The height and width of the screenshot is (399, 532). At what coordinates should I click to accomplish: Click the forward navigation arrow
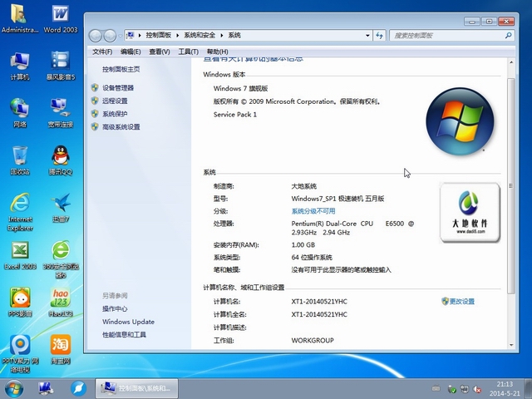tap(110, 36)
